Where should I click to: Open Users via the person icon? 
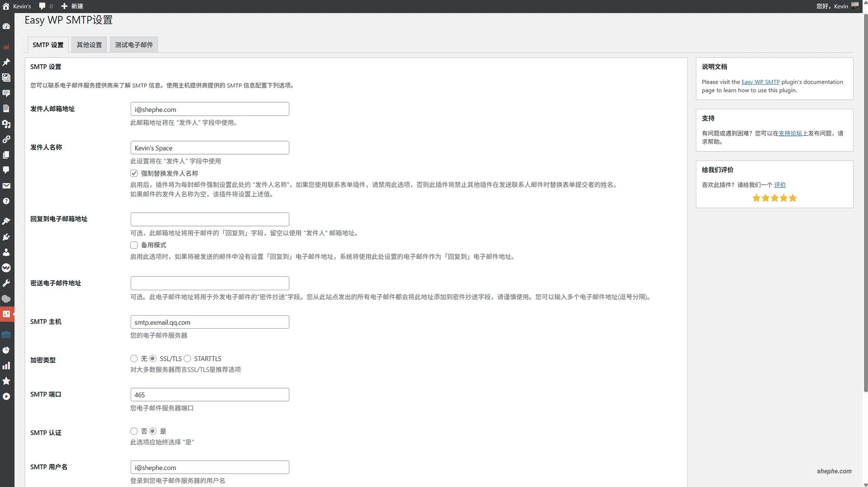coord(6,252)
